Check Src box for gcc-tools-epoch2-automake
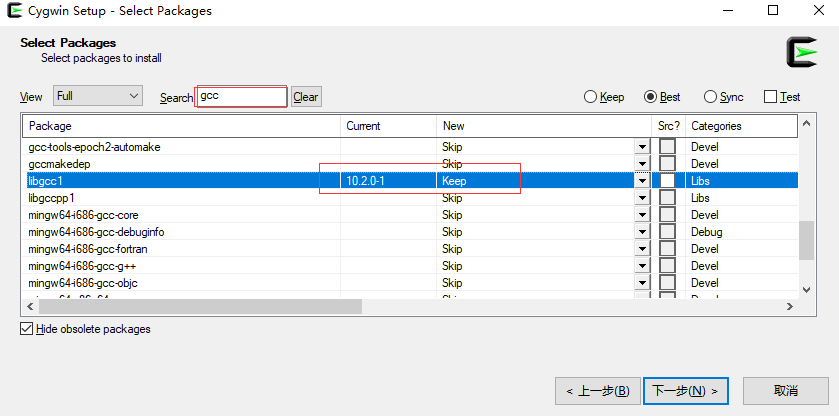Viewport: 839px width, 416px height. (667, 147)
